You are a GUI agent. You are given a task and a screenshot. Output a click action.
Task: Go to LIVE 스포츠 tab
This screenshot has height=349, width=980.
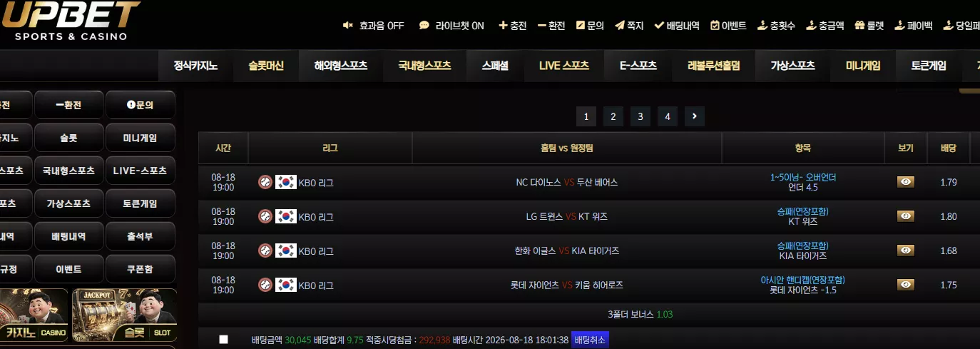click(564, 66)
